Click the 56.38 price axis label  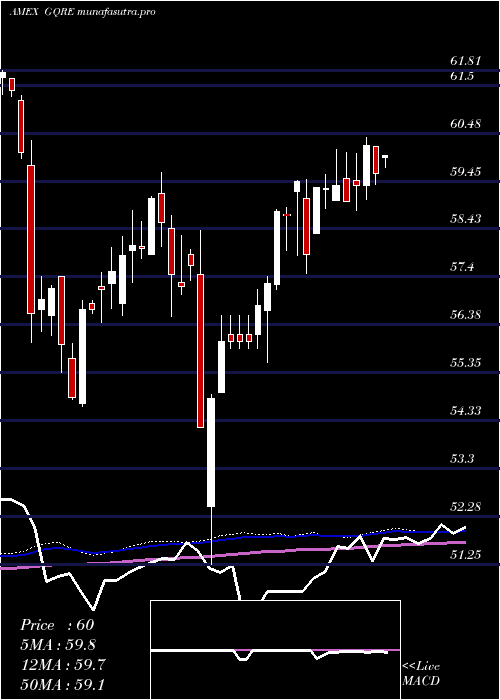point(466,314)
